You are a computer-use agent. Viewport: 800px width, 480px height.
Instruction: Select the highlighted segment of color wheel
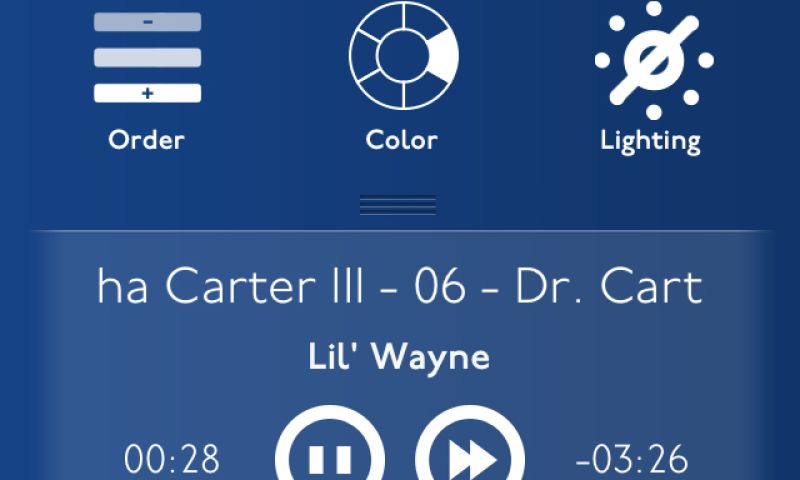pyautogui.click(x=443, y=55)
